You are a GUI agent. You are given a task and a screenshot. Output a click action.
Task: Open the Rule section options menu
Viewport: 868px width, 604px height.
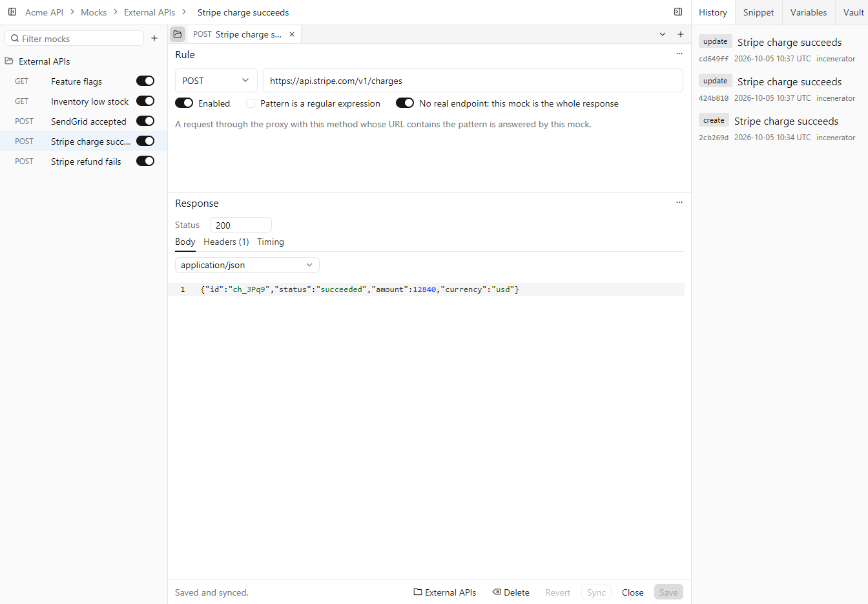pos(679,54)
